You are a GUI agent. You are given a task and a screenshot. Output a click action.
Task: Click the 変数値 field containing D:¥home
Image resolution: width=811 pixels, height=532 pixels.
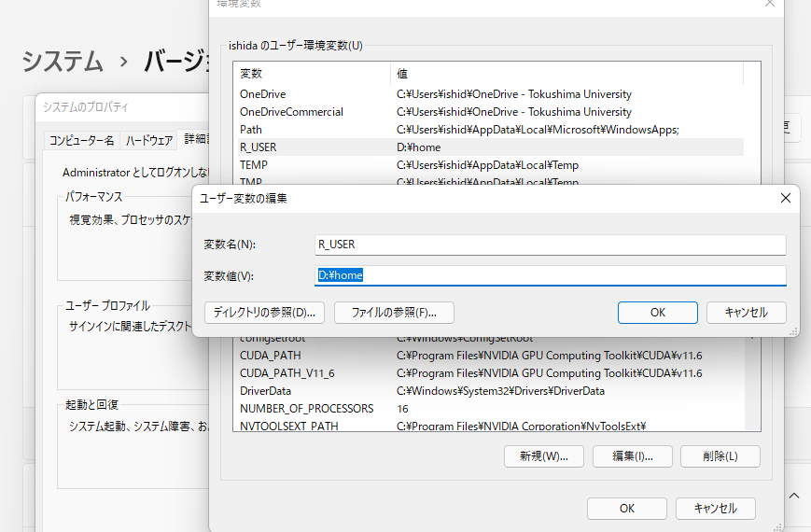(551, 275)
